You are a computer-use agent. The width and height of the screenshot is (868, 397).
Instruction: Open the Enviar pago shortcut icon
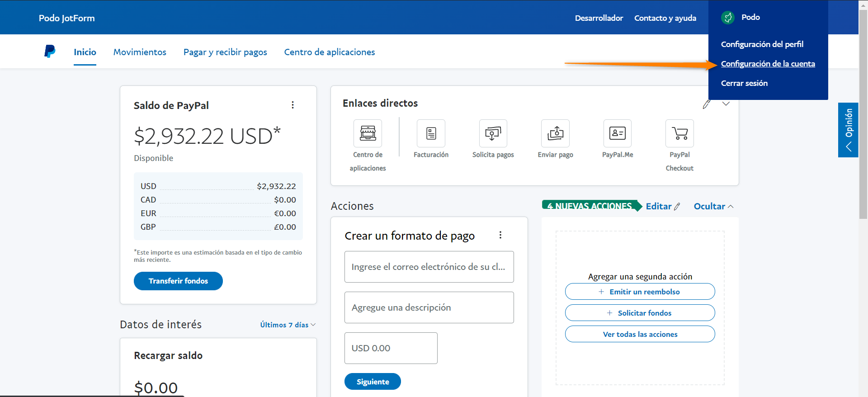tap(555, 133)
